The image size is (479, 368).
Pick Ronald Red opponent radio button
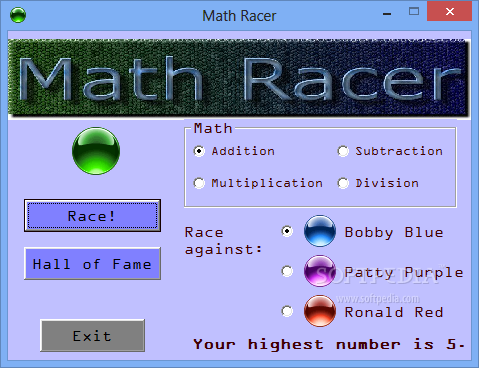point(287,311)
